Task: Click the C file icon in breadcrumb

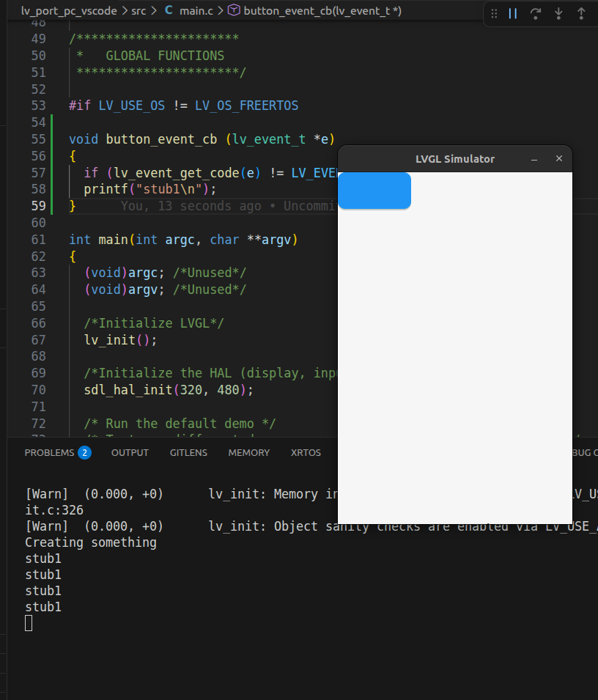Action: tap(169, 10)
